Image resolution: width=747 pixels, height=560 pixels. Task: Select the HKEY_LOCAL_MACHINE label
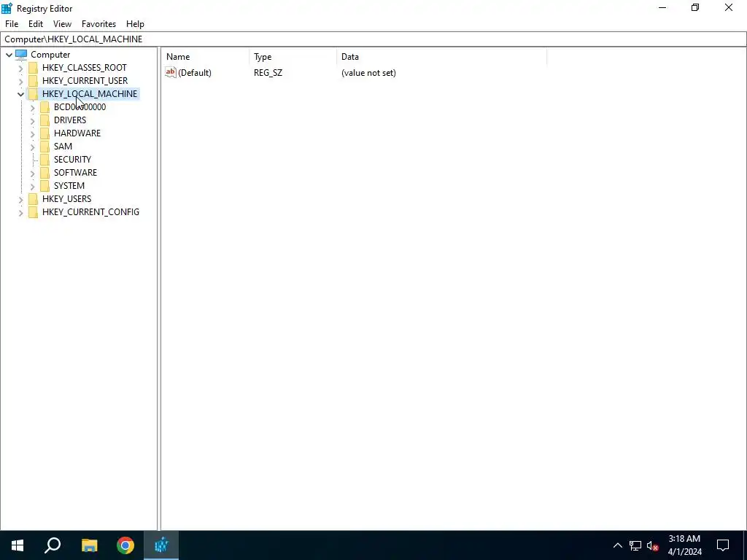[90, 94]
